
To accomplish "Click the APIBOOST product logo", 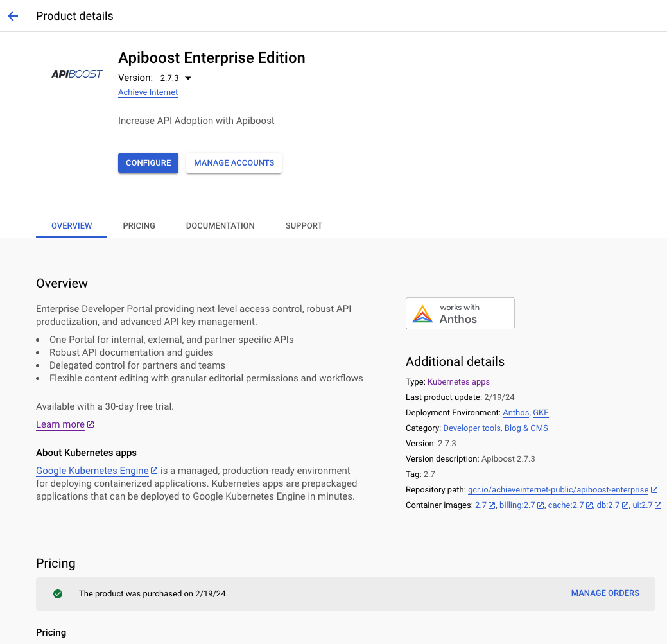I will point(76,74).
